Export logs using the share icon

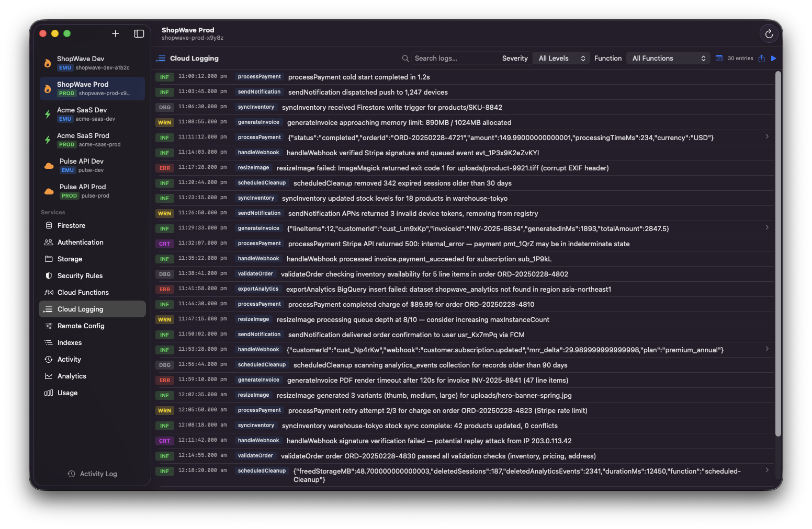(762, 58)
